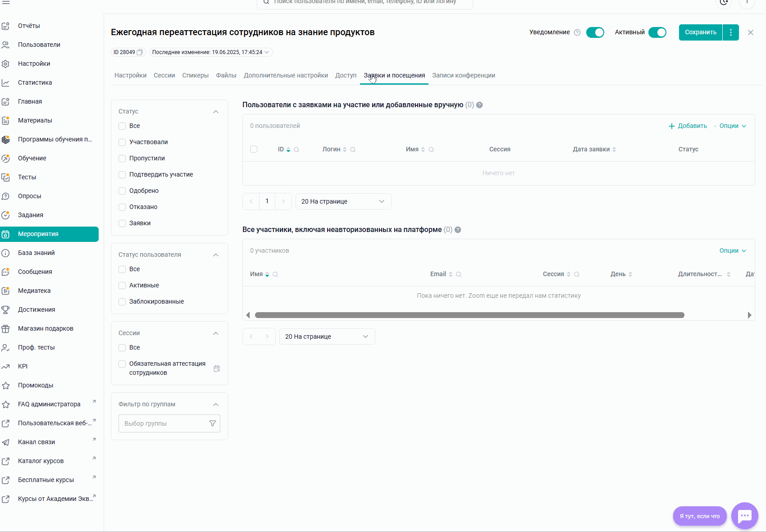
Task: Check the Подтвердить участие checkbox
Action: click(122, 175)
